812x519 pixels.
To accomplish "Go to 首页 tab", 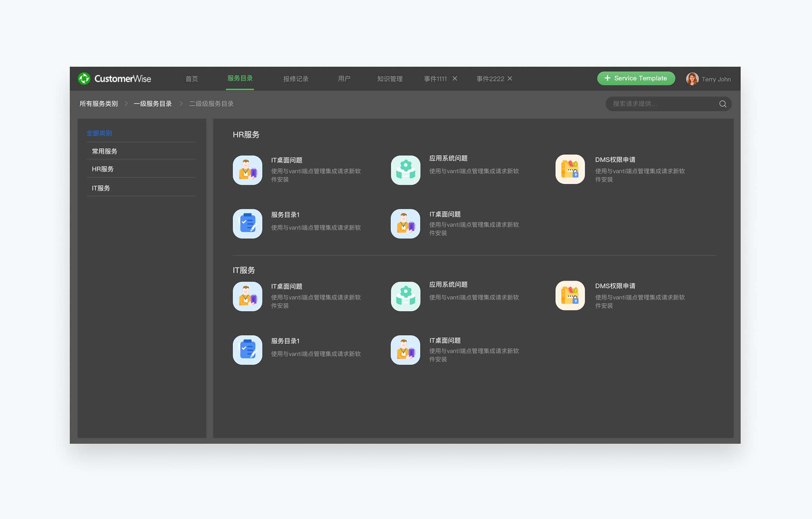I will [192, 79].
